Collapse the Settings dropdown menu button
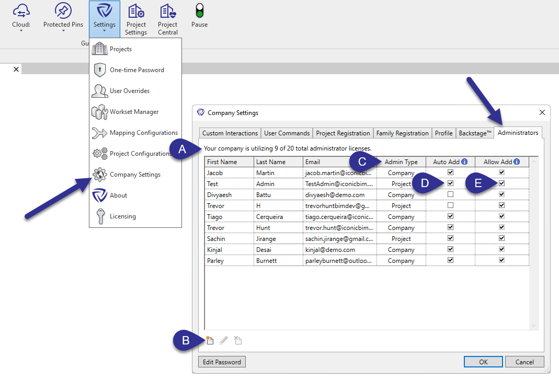This screenshot has height=392, width=559. pyautogui.click(x=105, y=19)
